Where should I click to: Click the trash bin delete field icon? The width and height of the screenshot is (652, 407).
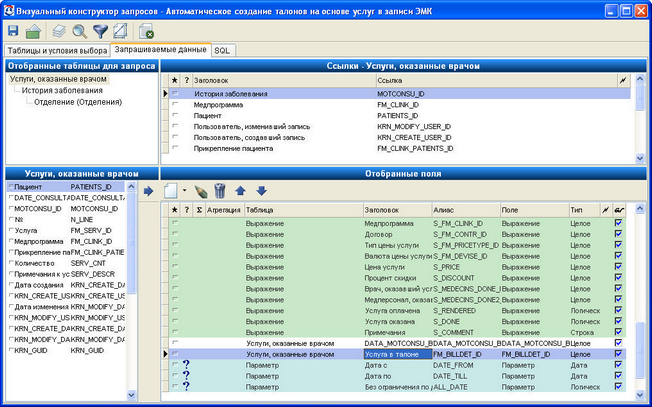pyautogui.click(x=220, y=191)
